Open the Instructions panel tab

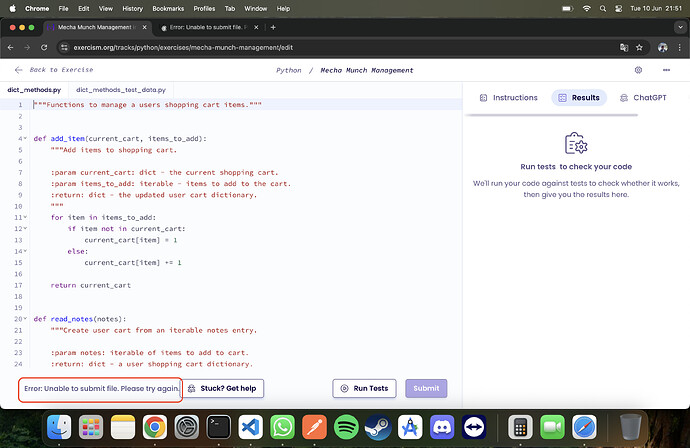tap(508, 98)
